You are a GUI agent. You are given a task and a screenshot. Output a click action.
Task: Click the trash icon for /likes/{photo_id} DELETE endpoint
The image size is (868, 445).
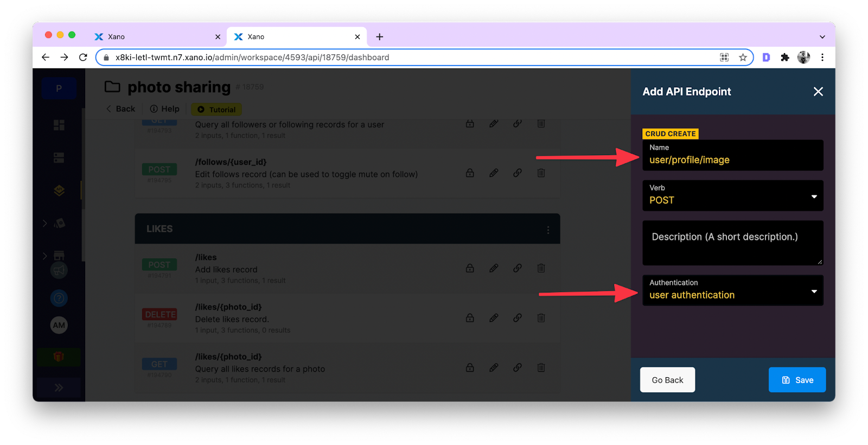[x=541, y=318]
